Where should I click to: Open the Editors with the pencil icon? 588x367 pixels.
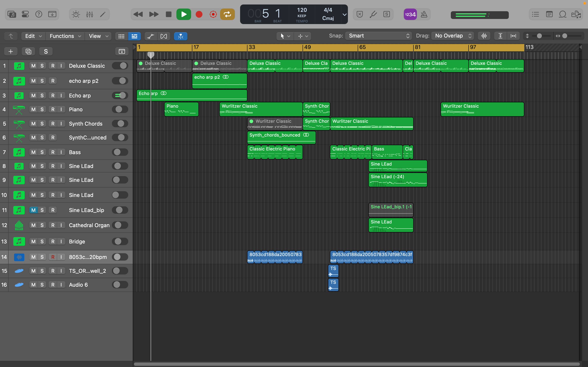coord(103,14)
